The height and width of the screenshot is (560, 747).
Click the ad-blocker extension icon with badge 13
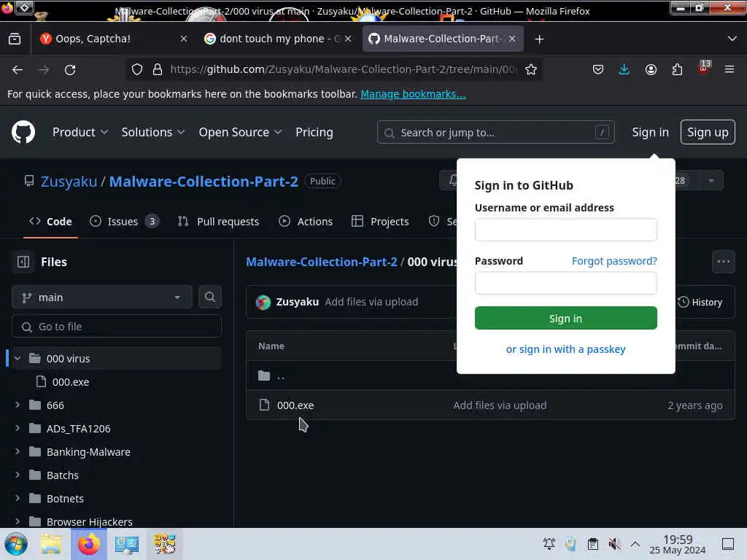click(704, 68)
